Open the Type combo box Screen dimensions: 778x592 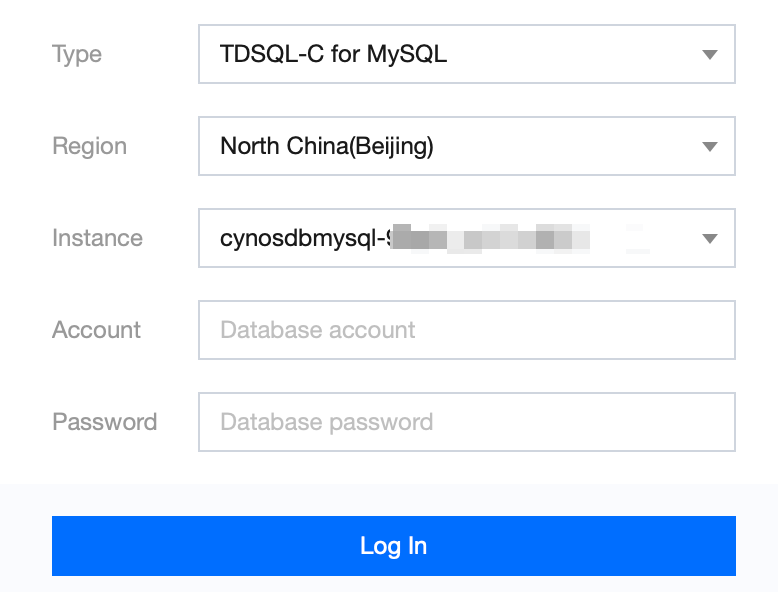[466, 54]
